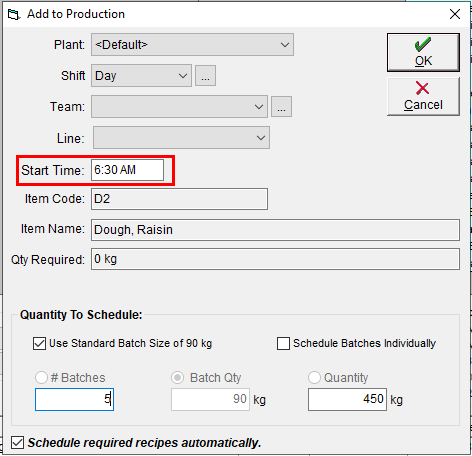
Task: Click the Quantity field showing 450
Action: coord(347,399)
